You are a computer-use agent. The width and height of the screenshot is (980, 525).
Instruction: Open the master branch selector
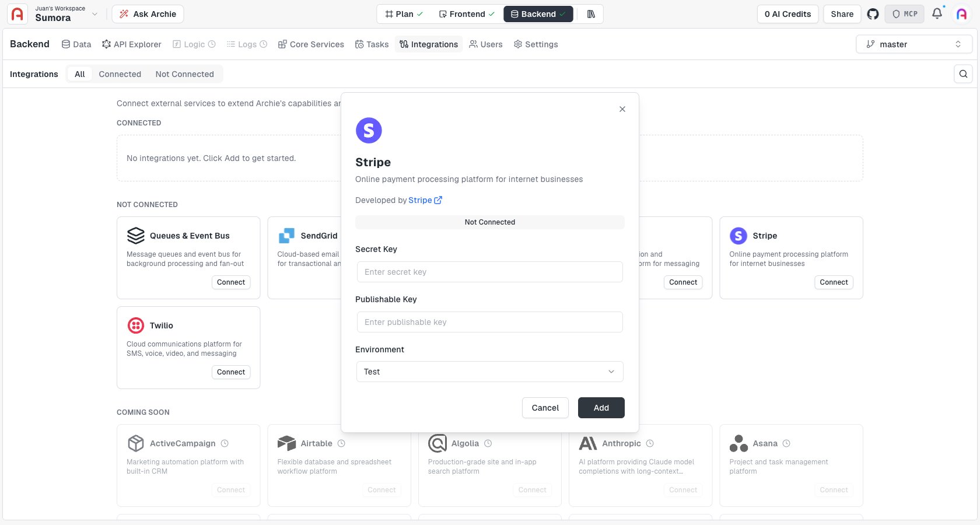tap(914, 44)
